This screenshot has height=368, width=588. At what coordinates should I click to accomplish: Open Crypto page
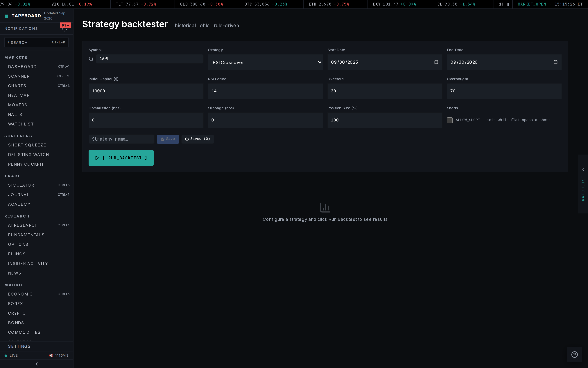[x=37, y=313]
